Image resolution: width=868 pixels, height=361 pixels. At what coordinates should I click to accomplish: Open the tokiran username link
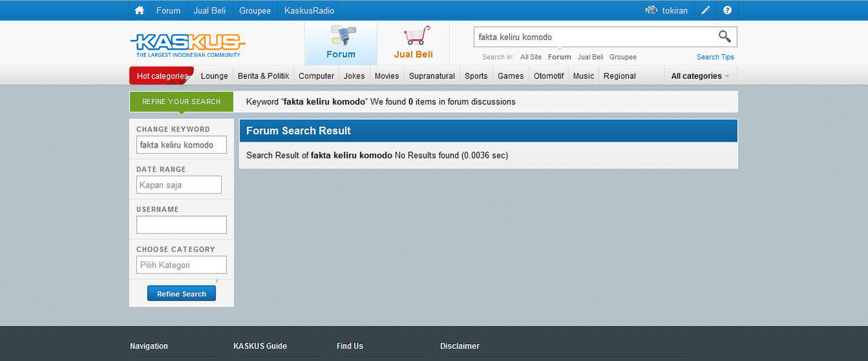(675, 10)
